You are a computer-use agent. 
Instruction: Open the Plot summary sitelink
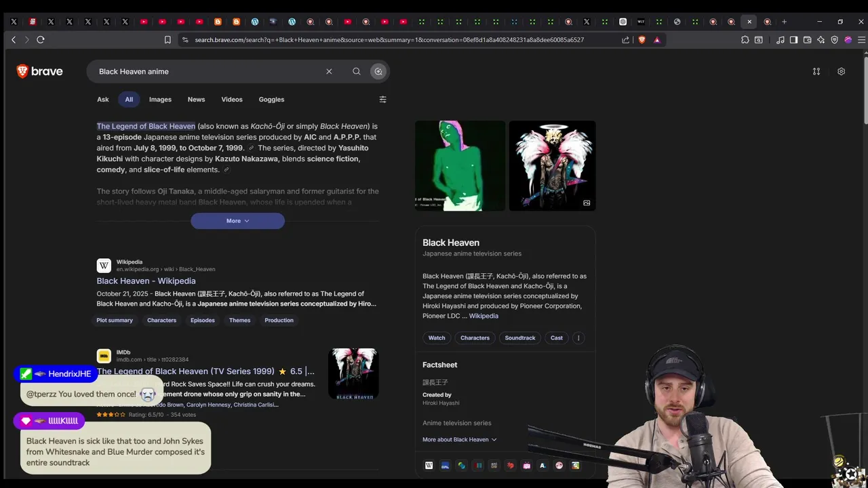point(115,320)
